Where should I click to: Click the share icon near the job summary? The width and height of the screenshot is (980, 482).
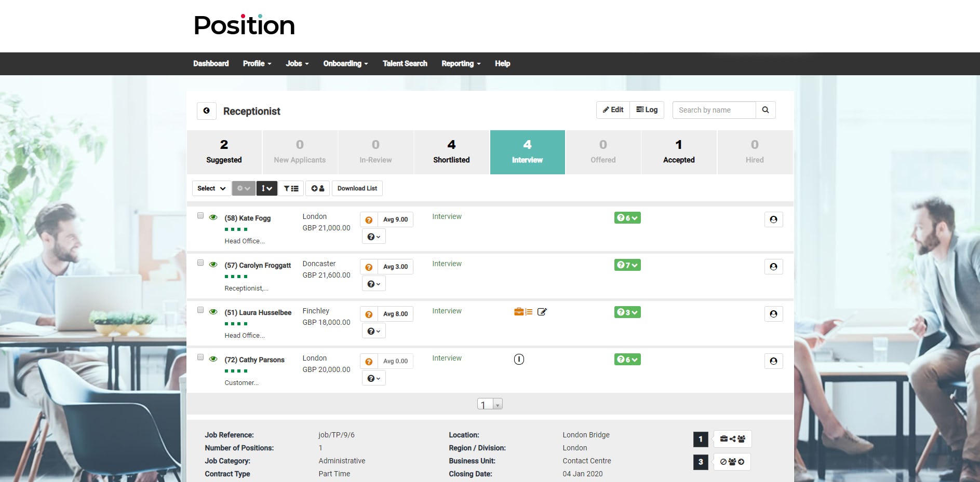click(732, 438)
